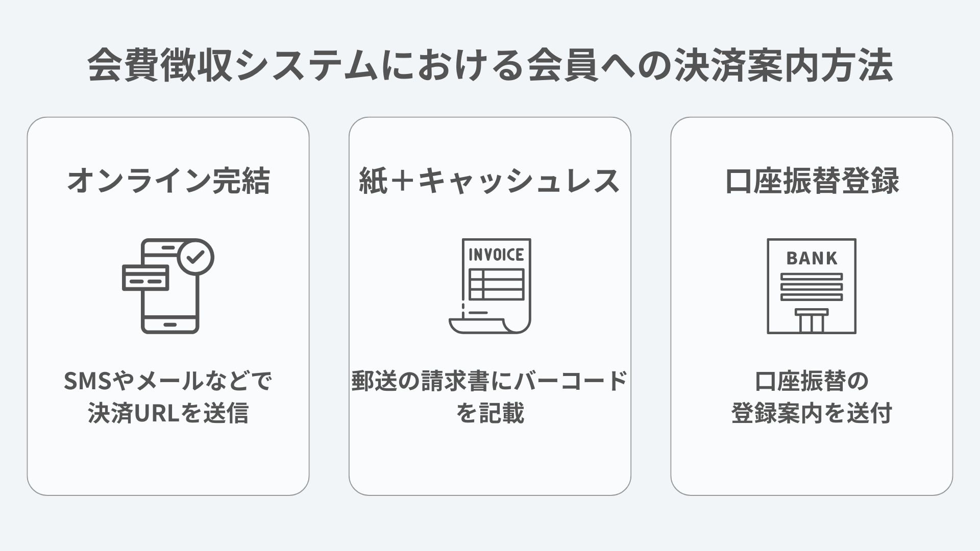Click the 郵送の請求書にバーコード description
980x551 pixels.
489,381
